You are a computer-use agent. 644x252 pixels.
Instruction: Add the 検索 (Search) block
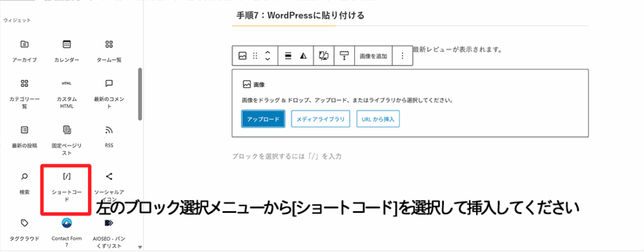point(24,183)
